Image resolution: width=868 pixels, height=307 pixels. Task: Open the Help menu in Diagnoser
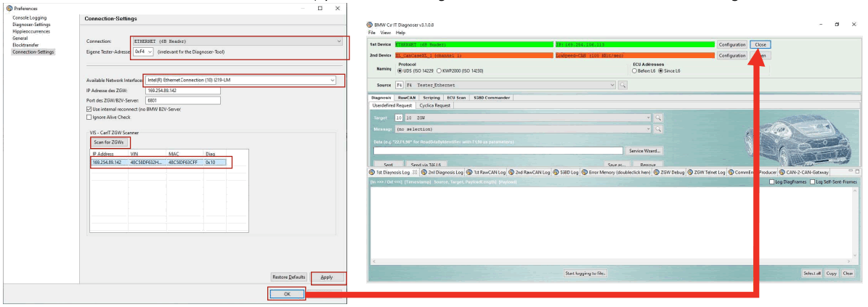401,33
